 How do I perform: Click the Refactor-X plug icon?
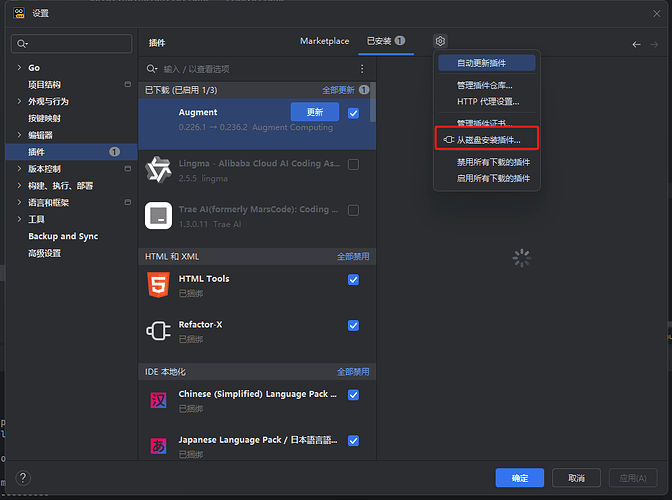click(x=158, y=331)
